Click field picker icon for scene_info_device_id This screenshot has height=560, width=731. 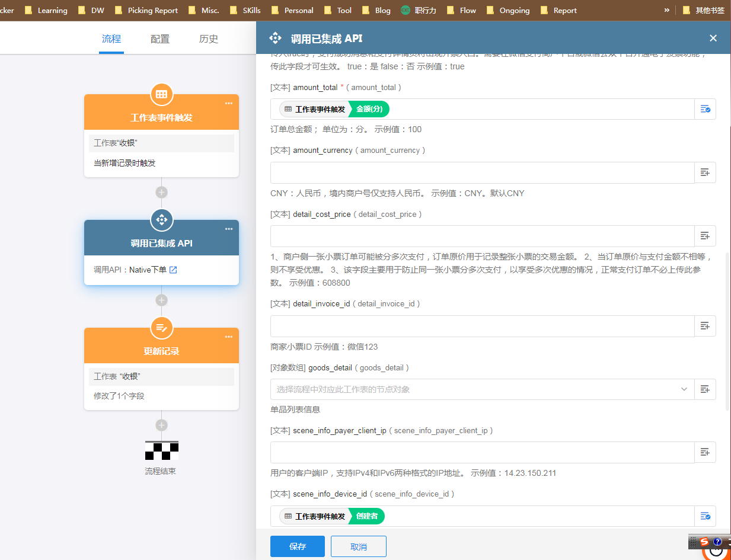coord(705,516)
